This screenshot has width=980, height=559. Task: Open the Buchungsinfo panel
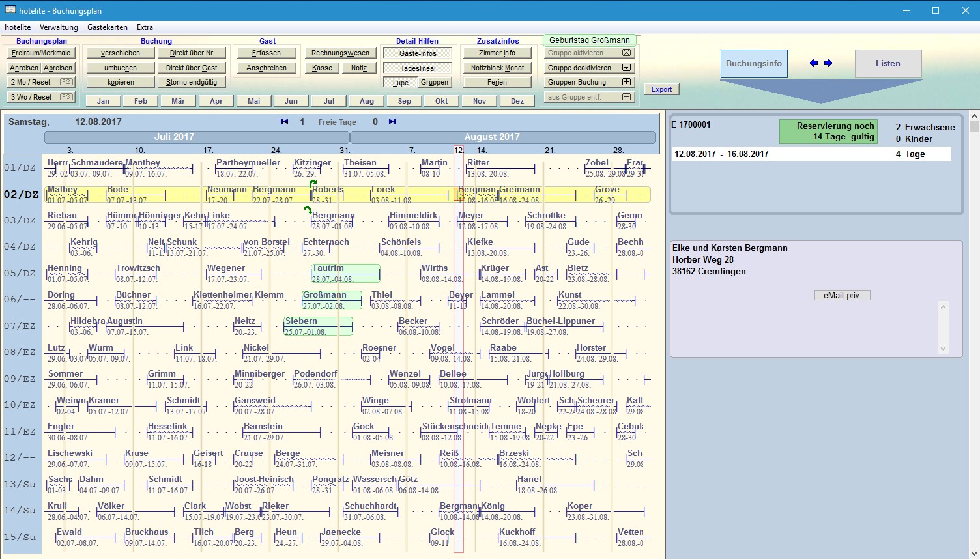[x=753, y=64]
